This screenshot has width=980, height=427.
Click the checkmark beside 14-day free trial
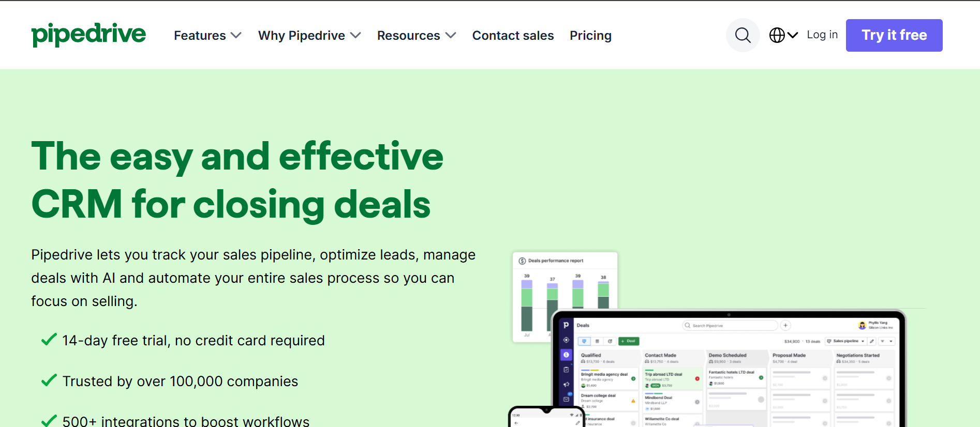tap(49, 340)
